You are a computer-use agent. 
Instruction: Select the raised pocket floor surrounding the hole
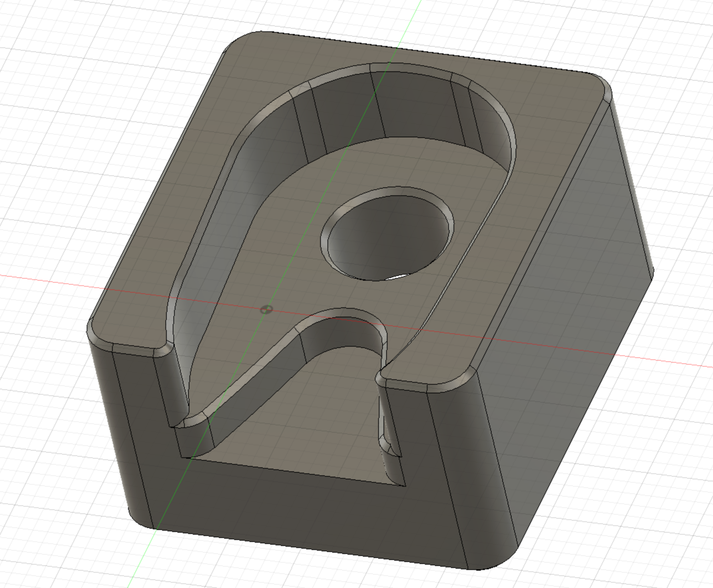pos(291,257)
